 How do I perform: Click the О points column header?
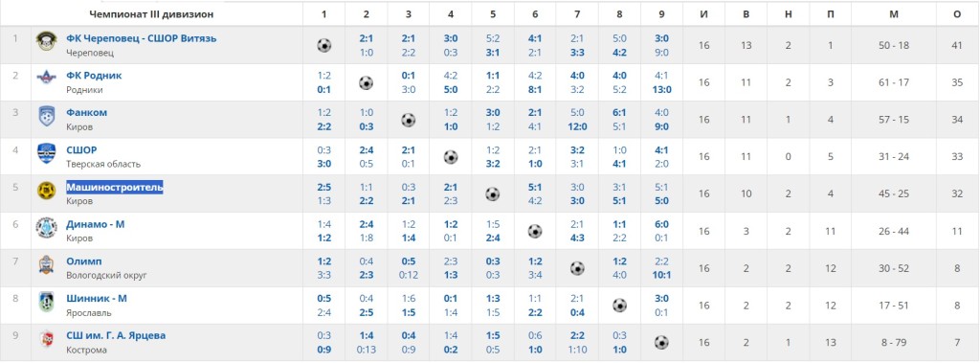point(957,13)
